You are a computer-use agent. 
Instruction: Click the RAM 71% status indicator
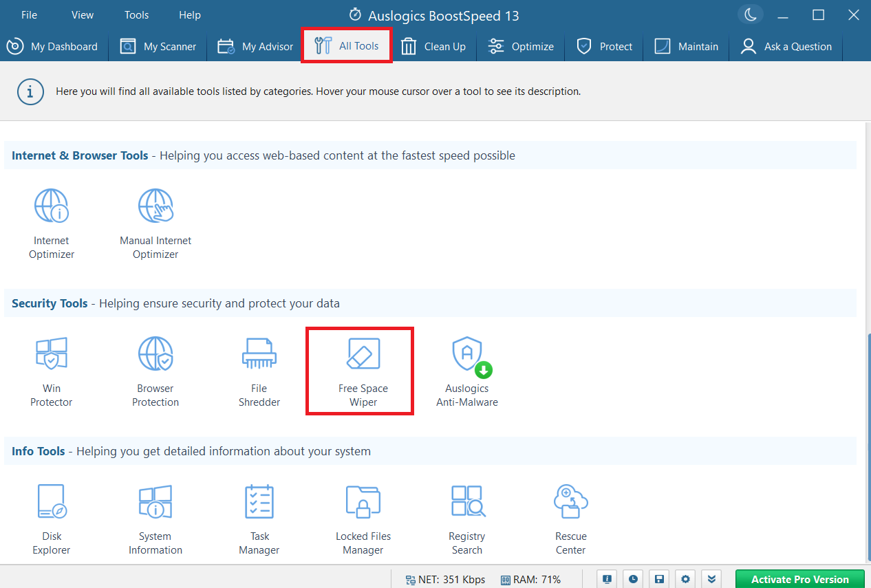[530, 580]
